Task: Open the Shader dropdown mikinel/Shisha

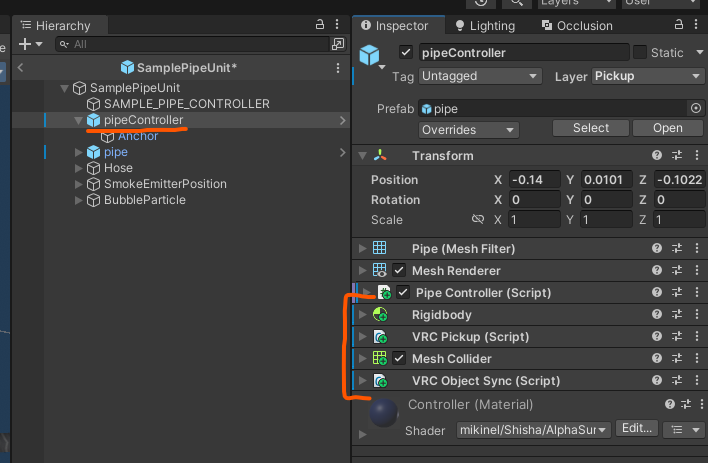Action: point(533,430)
